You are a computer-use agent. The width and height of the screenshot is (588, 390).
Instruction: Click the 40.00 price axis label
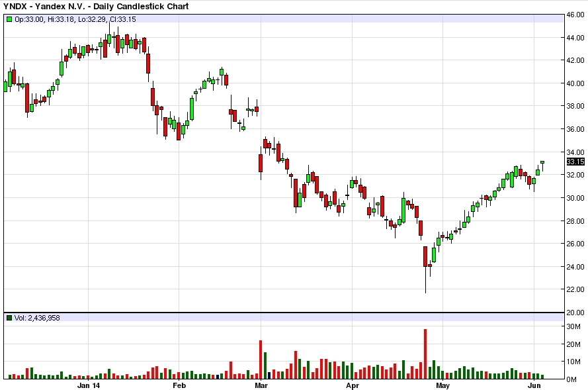pyautogui.click(x=575, y=83)
